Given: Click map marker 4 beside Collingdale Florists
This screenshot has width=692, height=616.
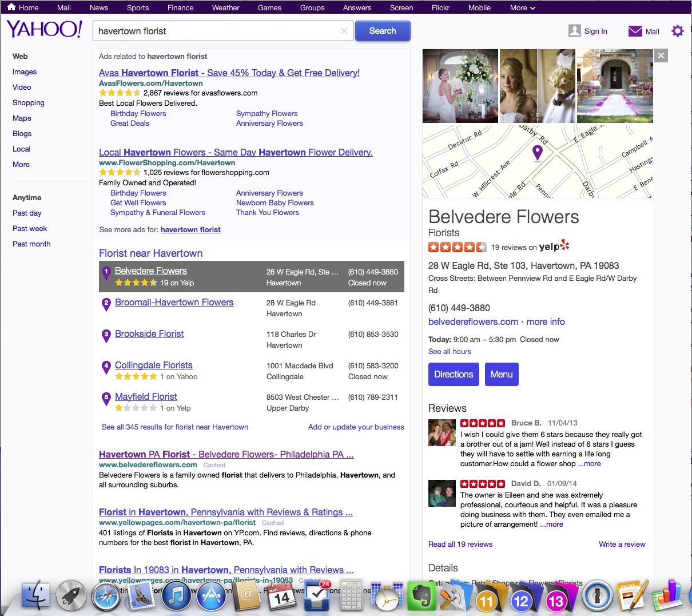Looking at the screenshot, I should 106,368.
